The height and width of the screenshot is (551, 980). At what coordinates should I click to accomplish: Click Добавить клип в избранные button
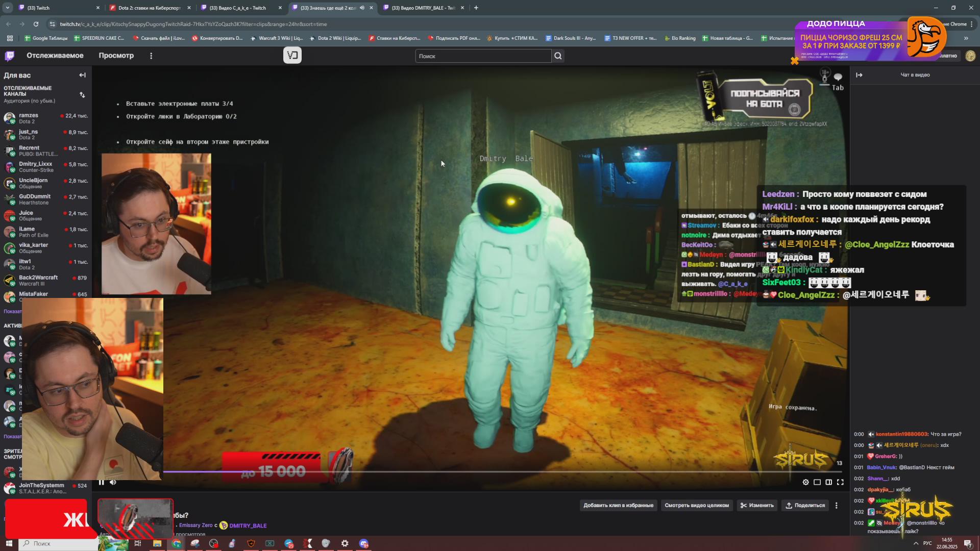(618, 506)
